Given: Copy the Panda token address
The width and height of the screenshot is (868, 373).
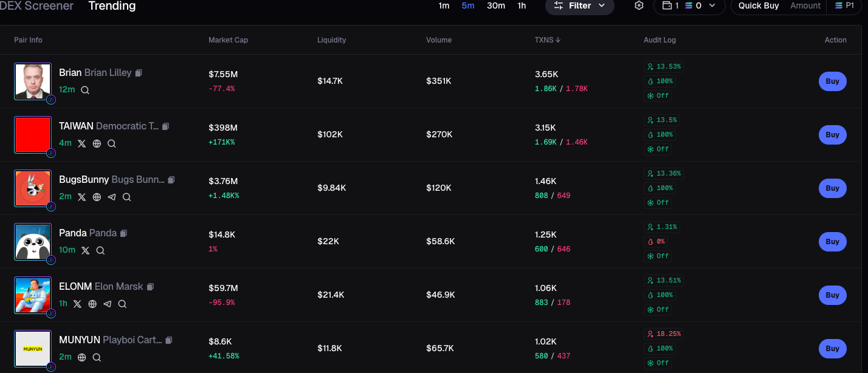Looking at the screenshot, I should pos(123,233).
